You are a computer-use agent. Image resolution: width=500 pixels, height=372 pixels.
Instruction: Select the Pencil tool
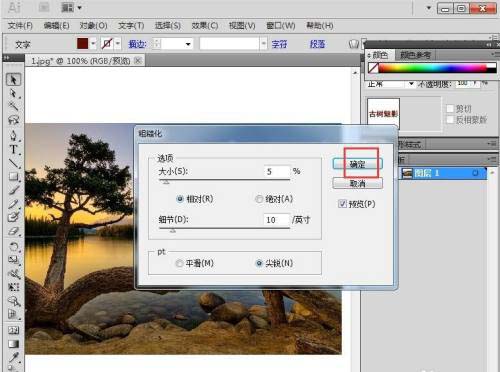(13, 204)
